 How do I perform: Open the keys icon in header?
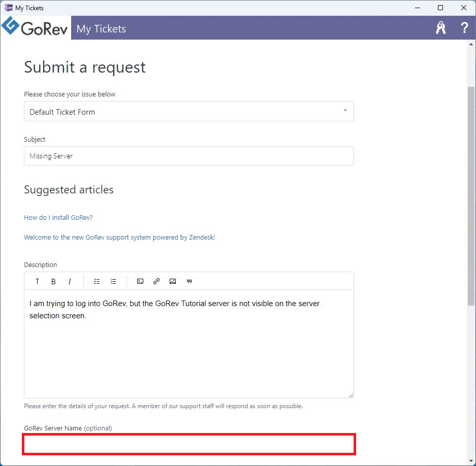(441, 27)
